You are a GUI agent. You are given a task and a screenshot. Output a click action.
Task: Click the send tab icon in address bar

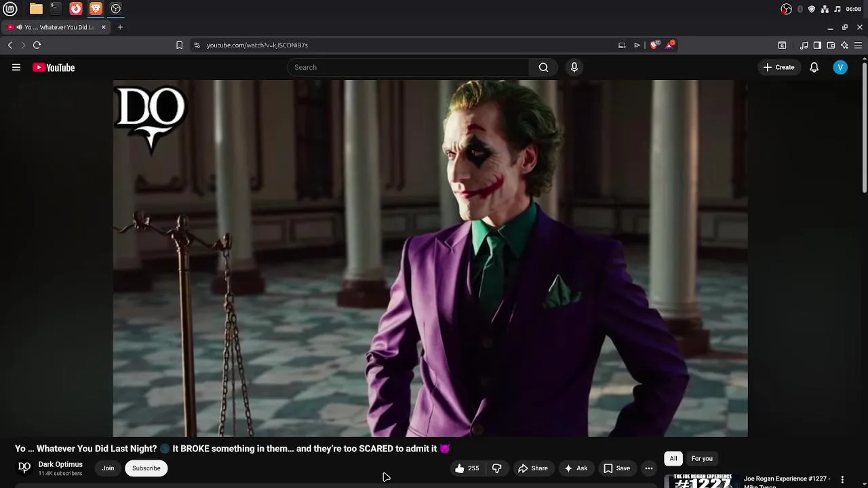pyautogui.click(x=637, y=45)
